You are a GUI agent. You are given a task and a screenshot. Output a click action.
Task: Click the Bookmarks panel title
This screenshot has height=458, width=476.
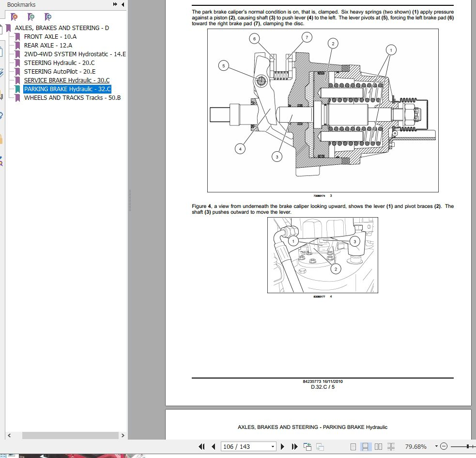click(21, 4)
